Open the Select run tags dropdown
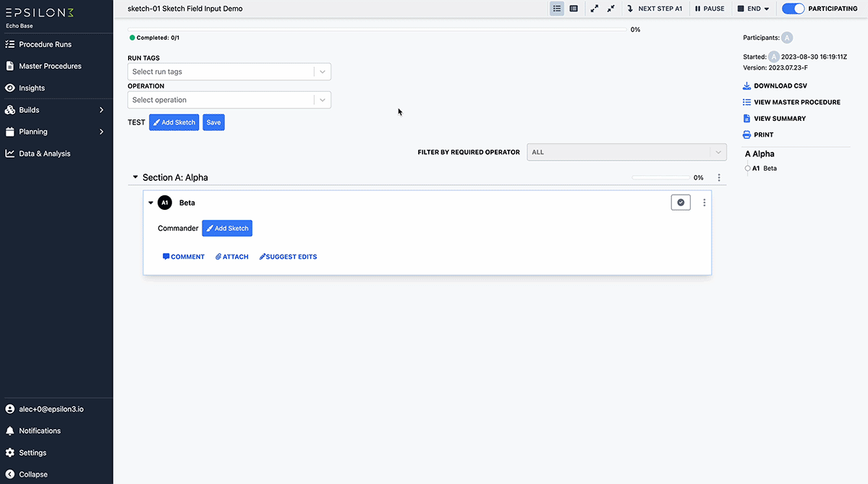 click(x=229, y=72)
